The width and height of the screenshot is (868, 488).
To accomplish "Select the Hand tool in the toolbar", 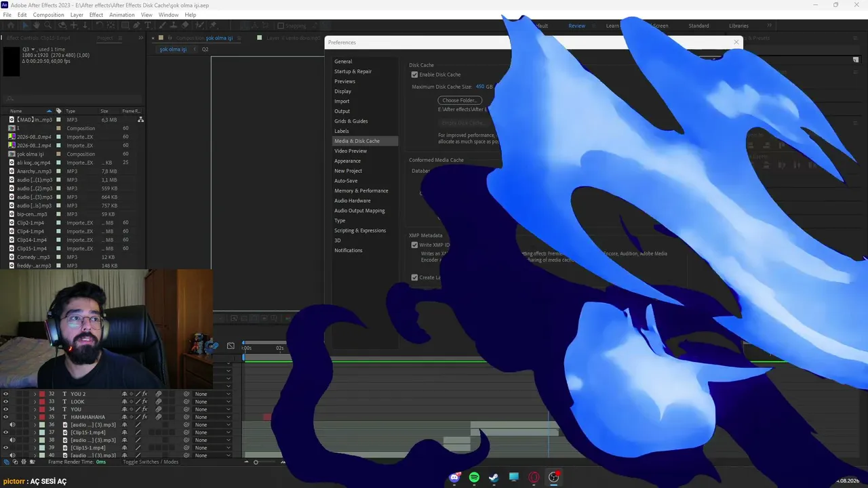I will [35, 26].
